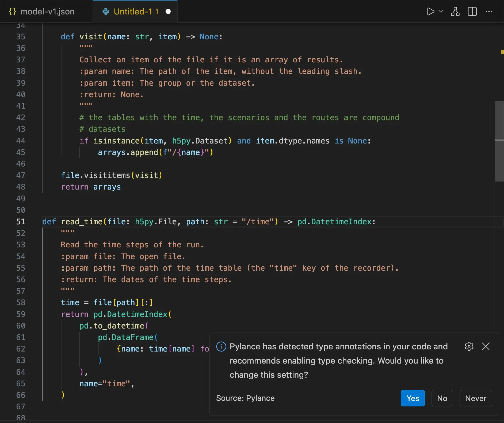Click 'name="time",' on line 65
This screenshot has width=504, height=423.
click(107, 384)
